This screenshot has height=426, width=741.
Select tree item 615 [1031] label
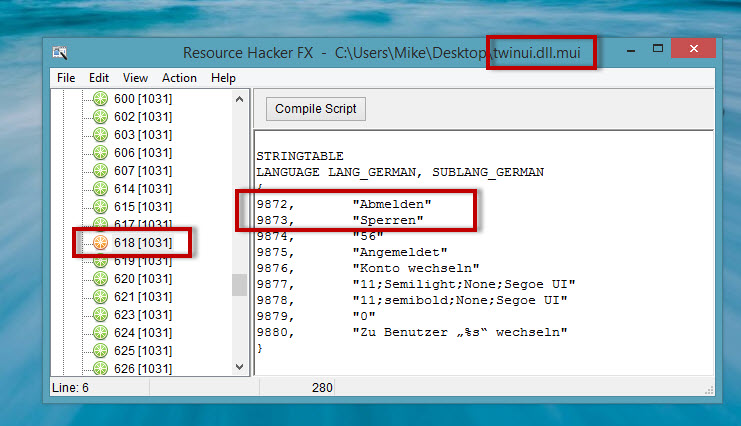(x=143, y=206)
